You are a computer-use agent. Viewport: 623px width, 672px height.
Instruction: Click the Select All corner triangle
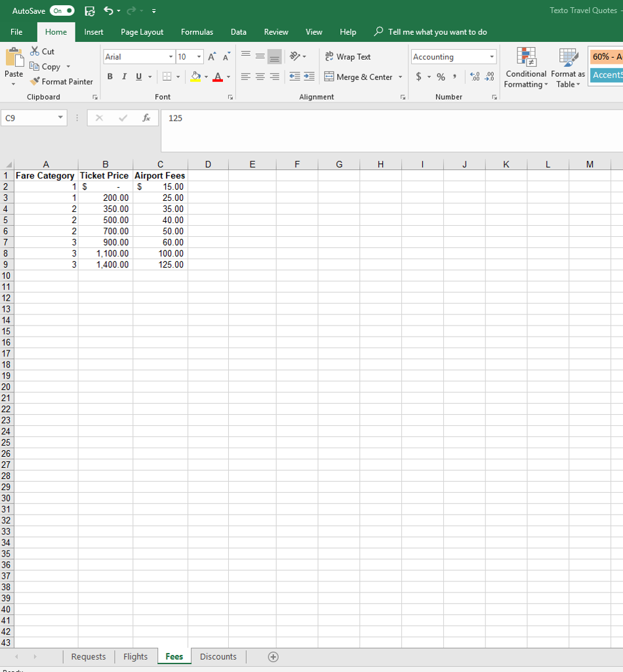click(x=8, y=165)
